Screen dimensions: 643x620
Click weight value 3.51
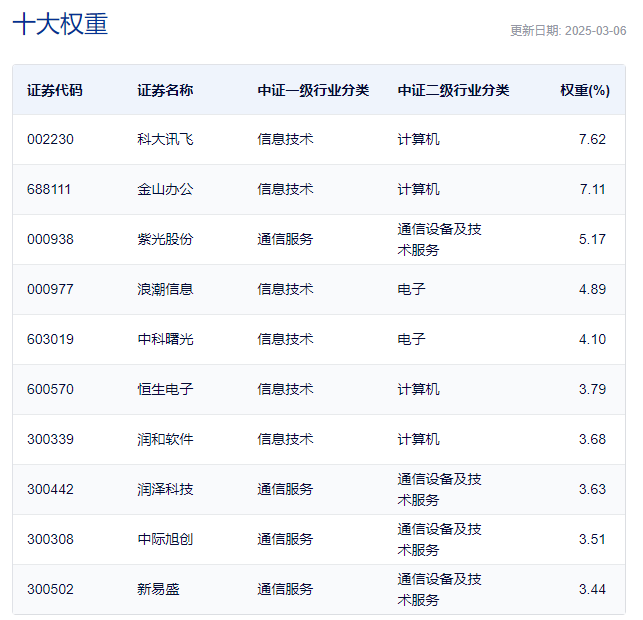[592, 540]
